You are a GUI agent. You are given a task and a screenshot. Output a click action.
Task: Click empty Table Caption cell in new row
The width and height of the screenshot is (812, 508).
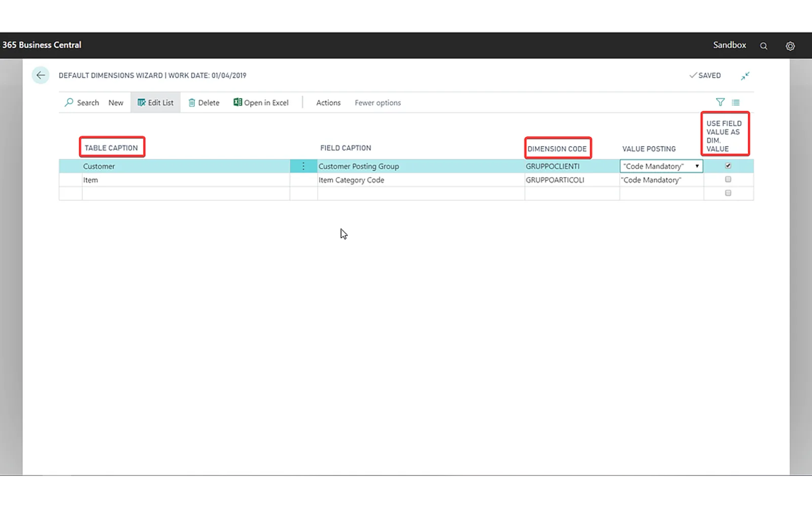tap(186, 194)
